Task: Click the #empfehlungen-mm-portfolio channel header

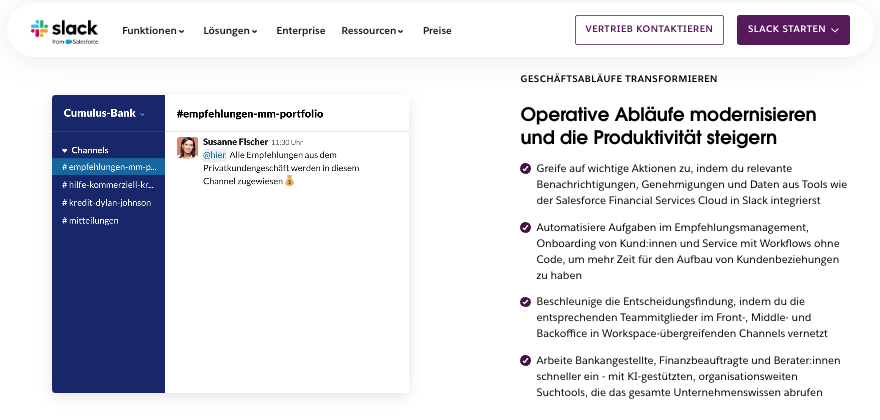Action: coord(250,114)
